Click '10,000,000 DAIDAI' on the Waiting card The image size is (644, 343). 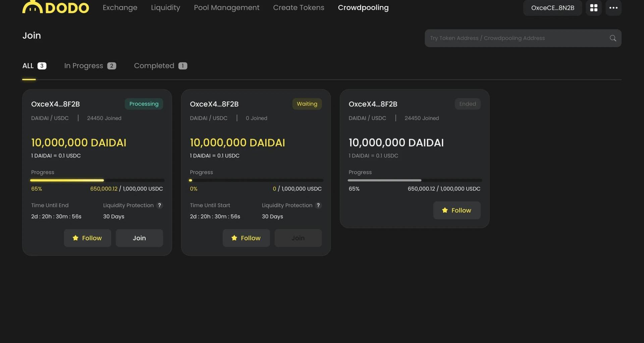(237, 142)
